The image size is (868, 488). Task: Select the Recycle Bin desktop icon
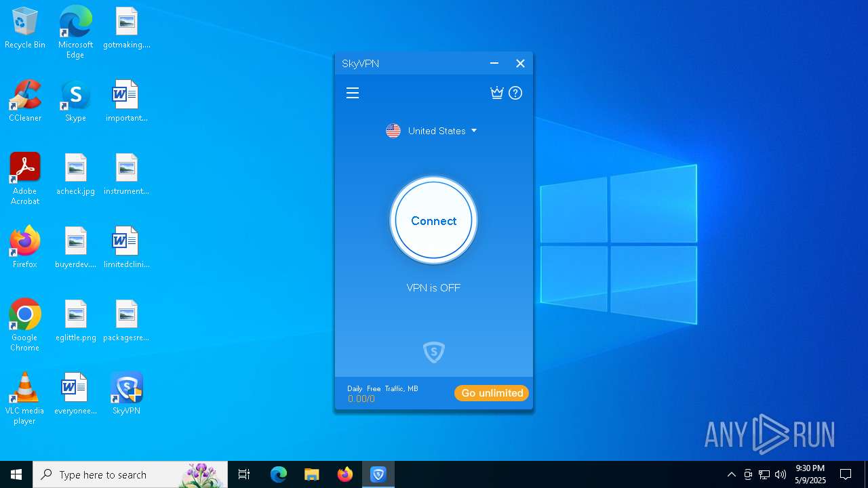tap(25, 28)
